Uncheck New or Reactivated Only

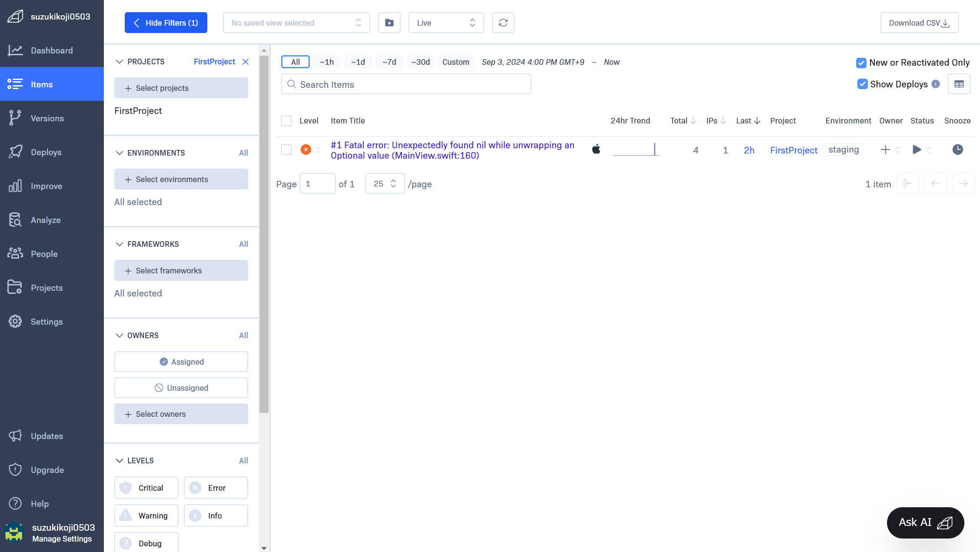(x=861, y=63)
